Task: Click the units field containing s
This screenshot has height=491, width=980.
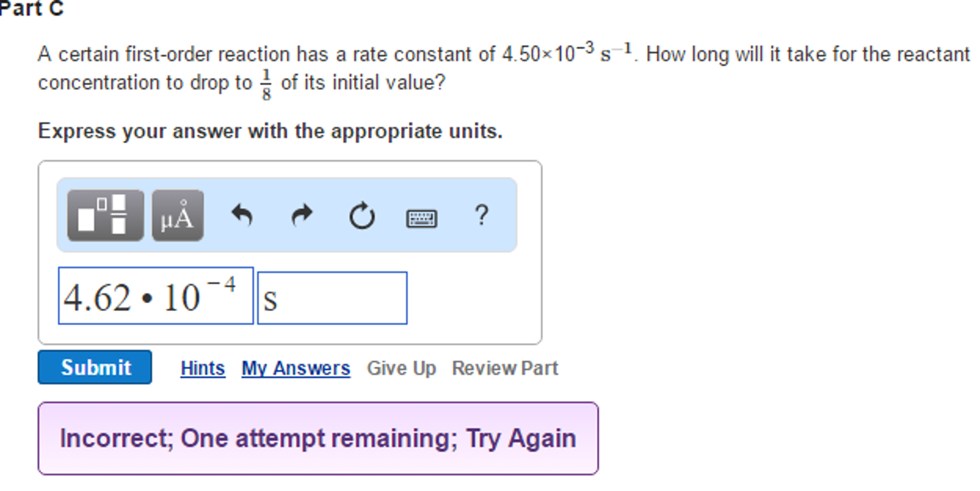Action: [x=332, y=298]
